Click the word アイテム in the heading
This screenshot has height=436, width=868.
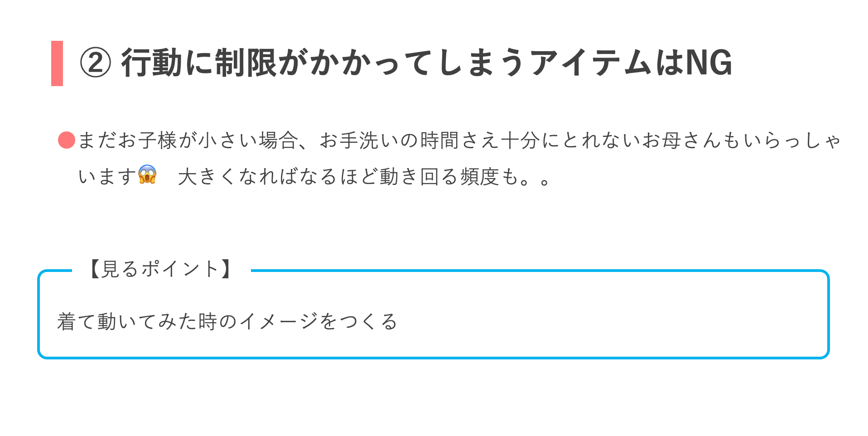591,63
